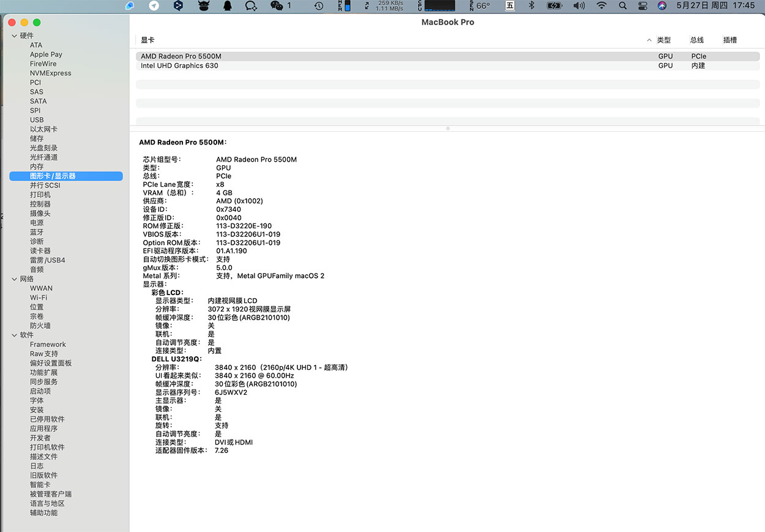Open the volume control in menu bar
765x532 pixels.
(579, 6)
